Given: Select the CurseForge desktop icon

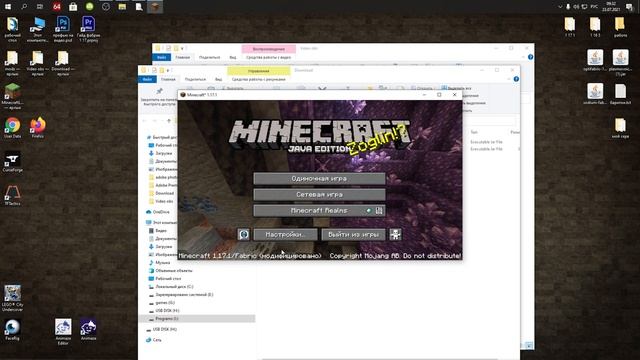Looking at the screenshot, I should (13, 162).
